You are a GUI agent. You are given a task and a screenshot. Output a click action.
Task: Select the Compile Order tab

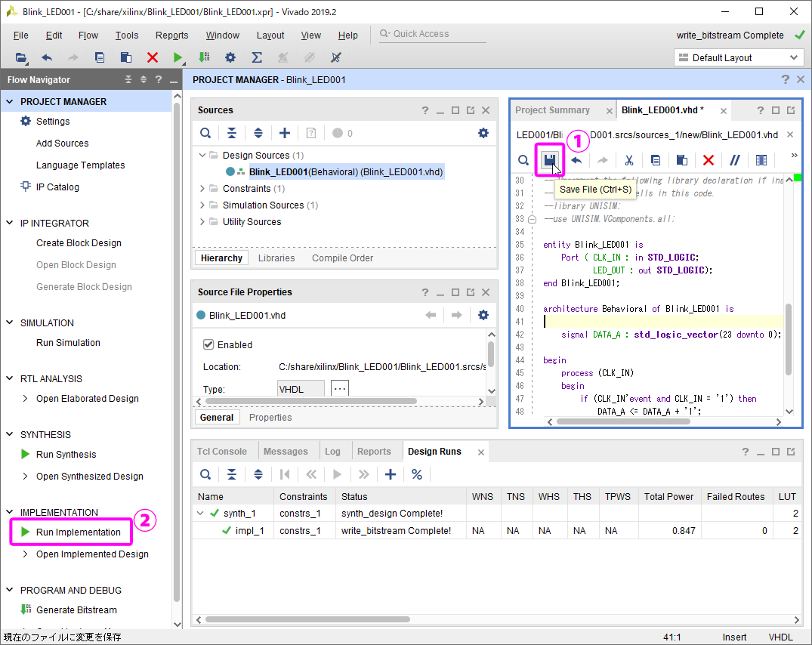coord(342,258)
